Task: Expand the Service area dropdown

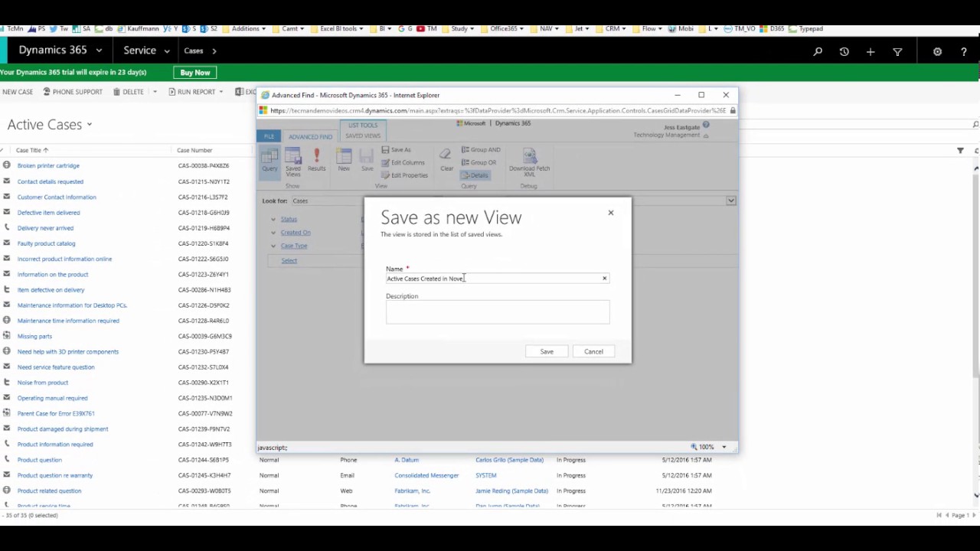Action: coord(166,51)
